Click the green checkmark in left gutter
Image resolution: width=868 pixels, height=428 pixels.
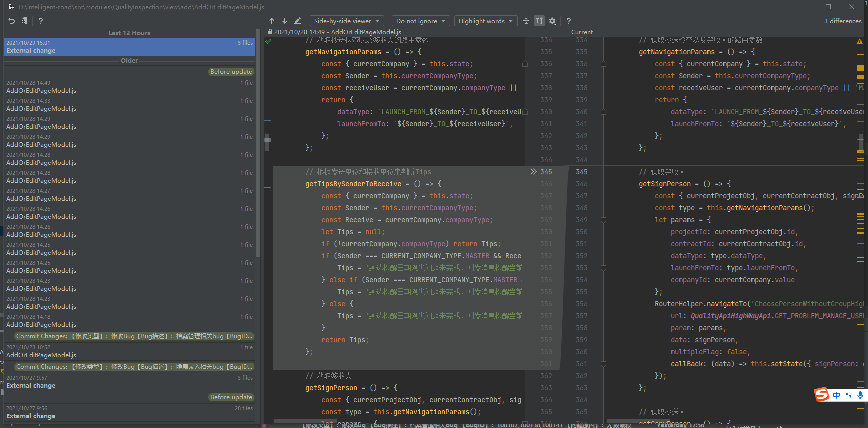(268, 41)
